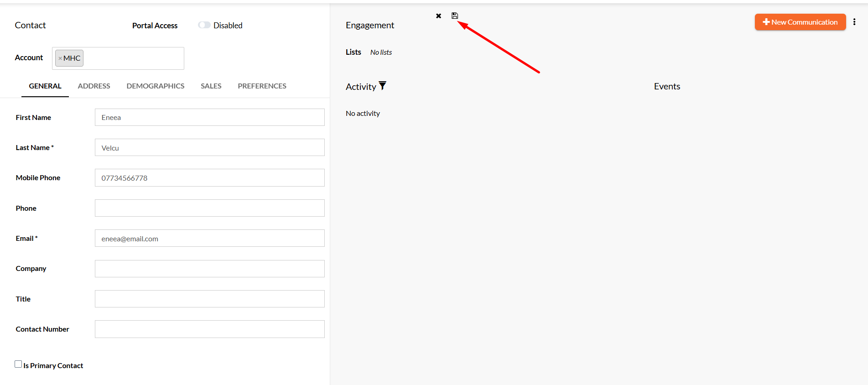Switch to the ADDRESS tab
868x385 pixels.
tap(94, 86)
